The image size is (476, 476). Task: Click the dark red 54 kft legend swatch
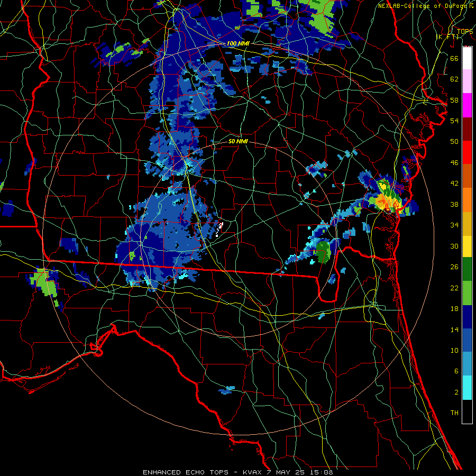[467, 129]
